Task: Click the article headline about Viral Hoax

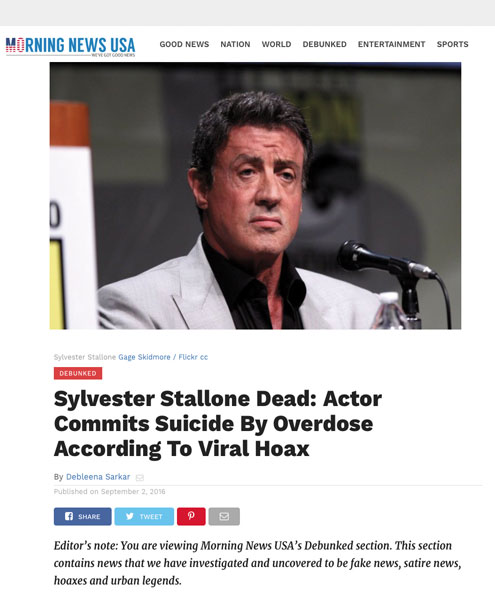Action: coord(218,423)
